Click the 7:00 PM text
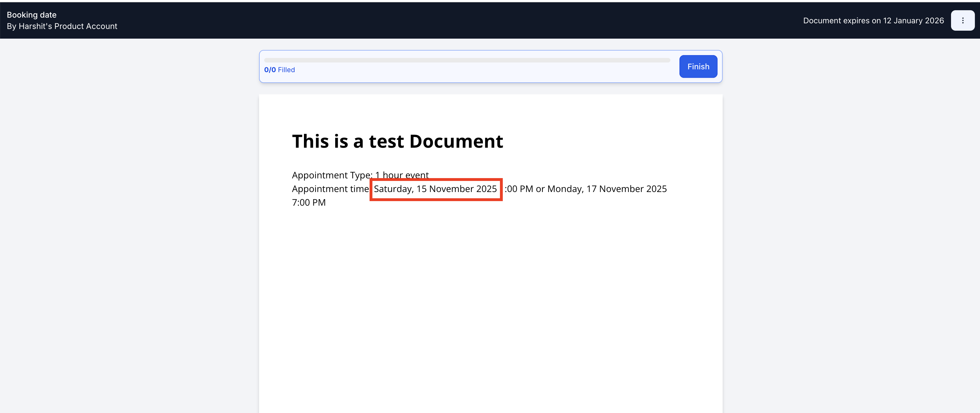 coord(308,203)
